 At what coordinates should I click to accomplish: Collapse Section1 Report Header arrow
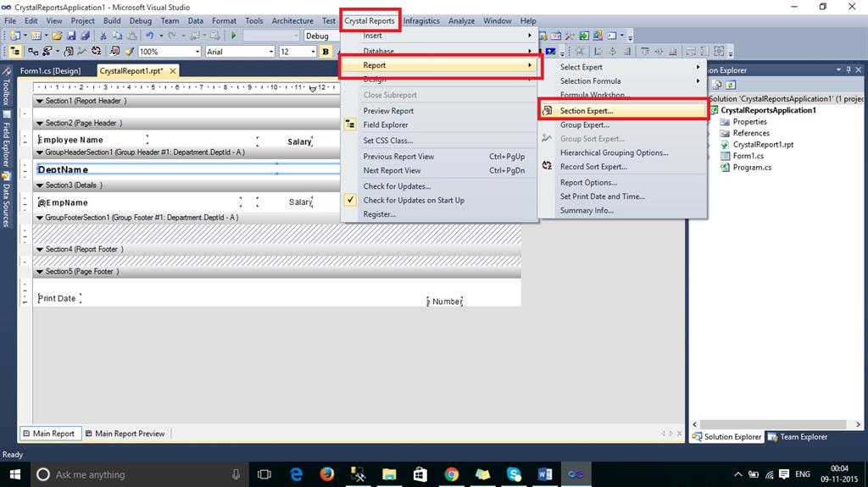[x=40, y=102]
